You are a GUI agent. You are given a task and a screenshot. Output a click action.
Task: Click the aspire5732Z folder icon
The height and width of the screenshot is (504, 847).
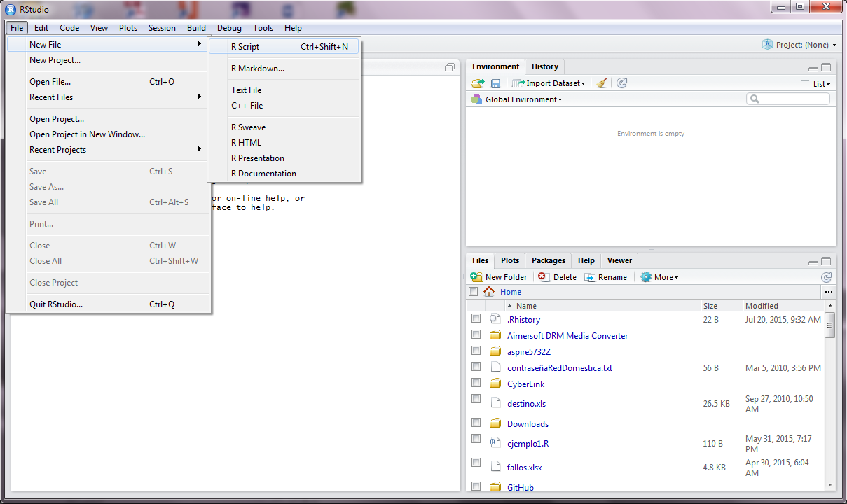pyautogui.click(x=495, y=351)
